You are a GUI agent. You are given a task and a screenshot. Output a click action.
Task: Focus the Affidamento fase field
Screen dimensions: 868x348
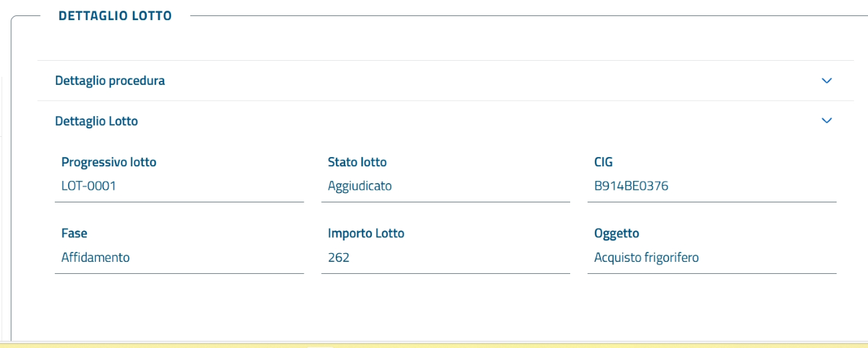tap(179, 258)
